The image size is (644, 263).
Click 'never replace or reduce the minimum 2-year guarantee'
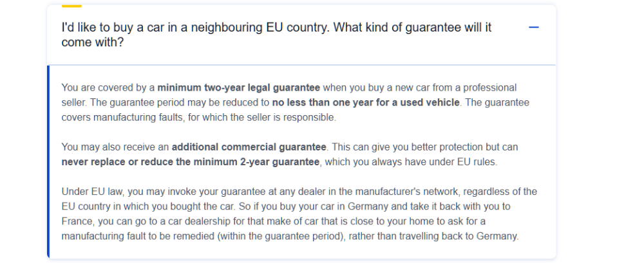[x=190, y=162]
